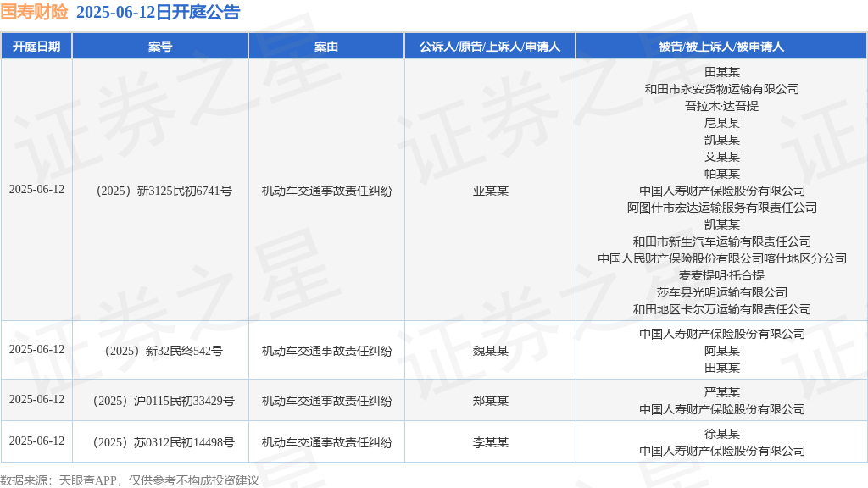Screen dimensions: 868x488
Task: Click 田某某 in the 魏某某 case row
Action: [722, 368]
